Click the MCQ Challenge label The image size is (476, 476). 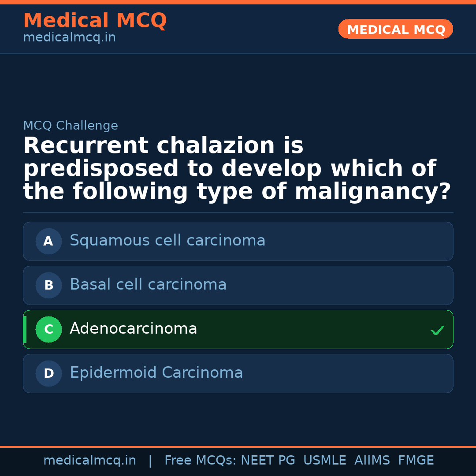point(71,126)
